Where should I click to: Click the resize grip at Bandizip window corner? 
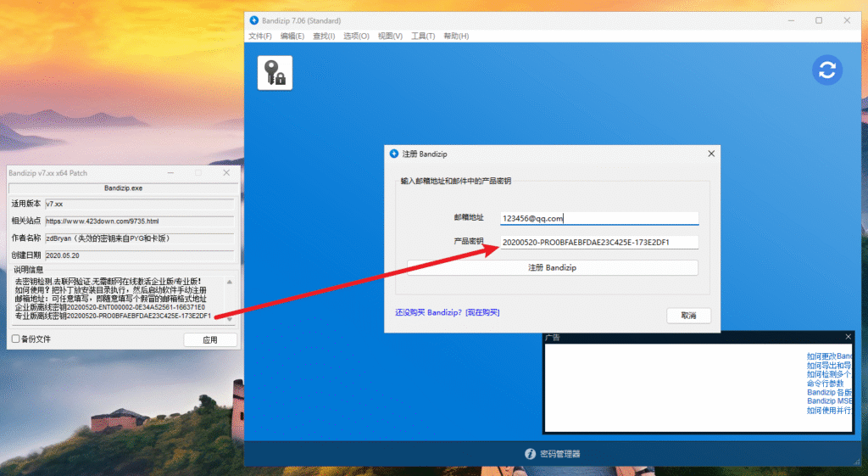(x=857, y=462)
